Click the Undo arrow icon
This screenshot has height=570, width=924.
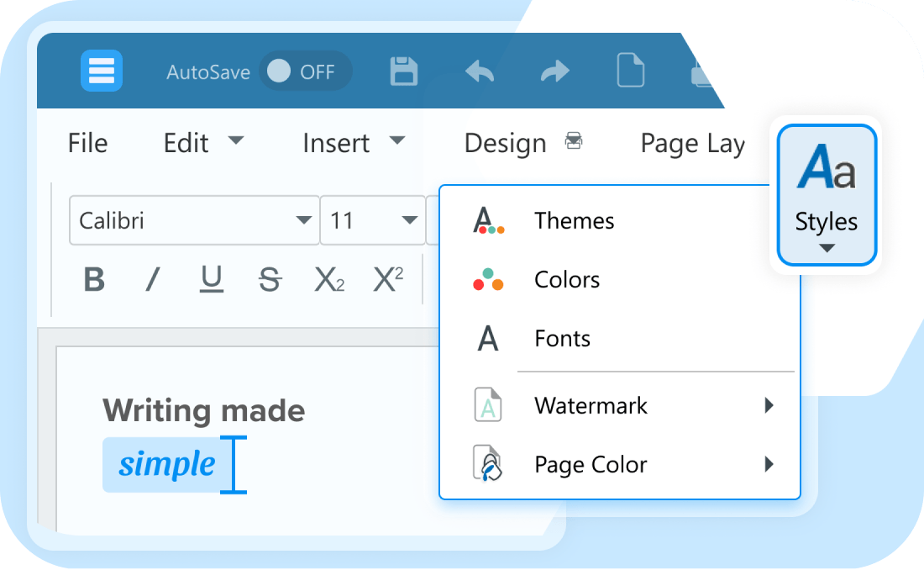(480, 71)
